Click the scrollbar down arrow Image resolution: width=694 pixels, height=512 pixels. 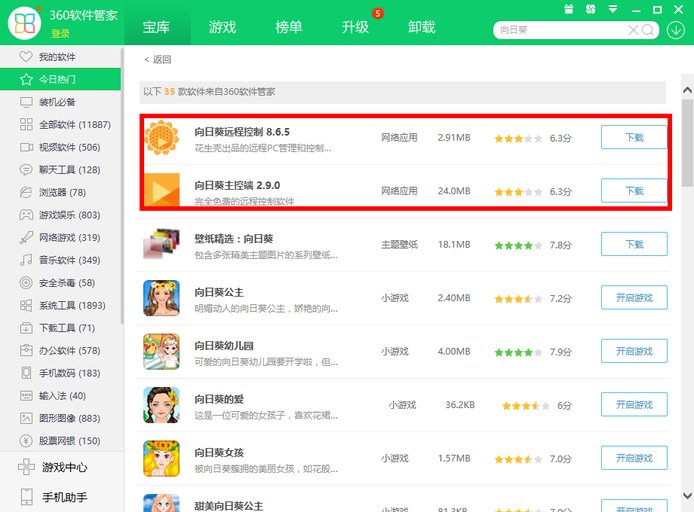[687, 496]
